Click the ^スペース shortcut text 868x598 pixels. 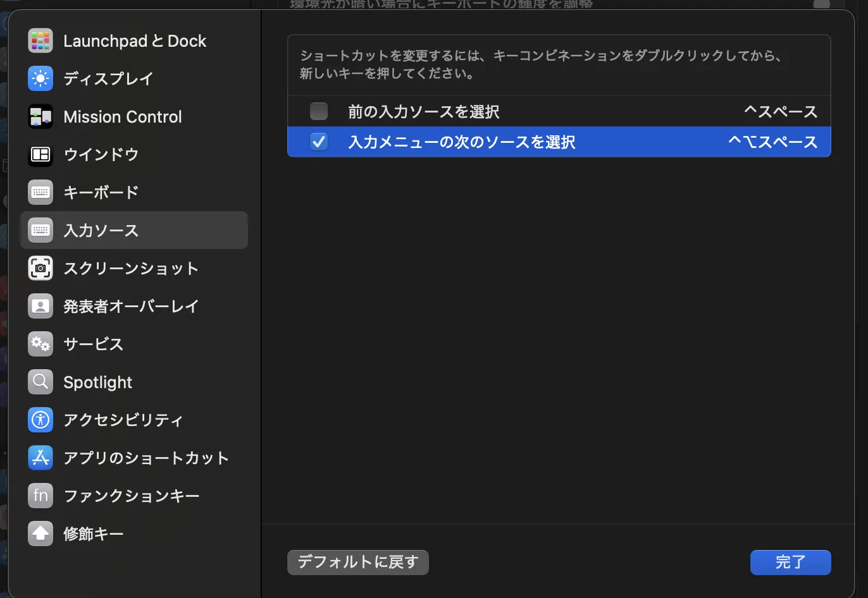coord(781,111)
